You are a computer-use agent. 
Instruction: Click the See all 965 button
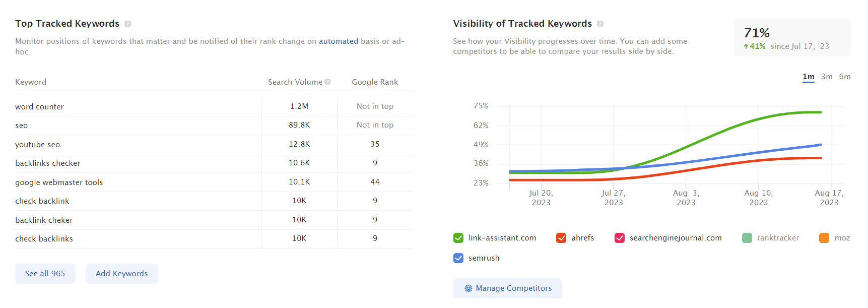45,273
